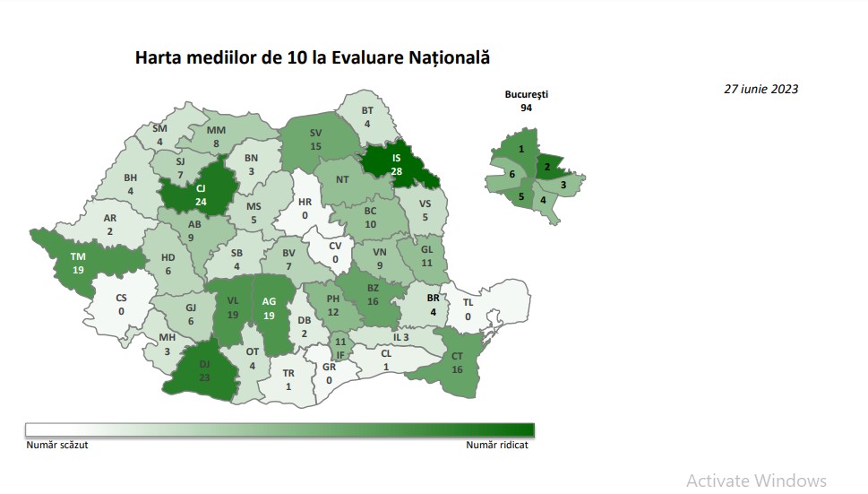The width and height of the screenshot is (868, 494).
Task: Select the Vâlcea (VL) county region
Action: coord(231,309)
